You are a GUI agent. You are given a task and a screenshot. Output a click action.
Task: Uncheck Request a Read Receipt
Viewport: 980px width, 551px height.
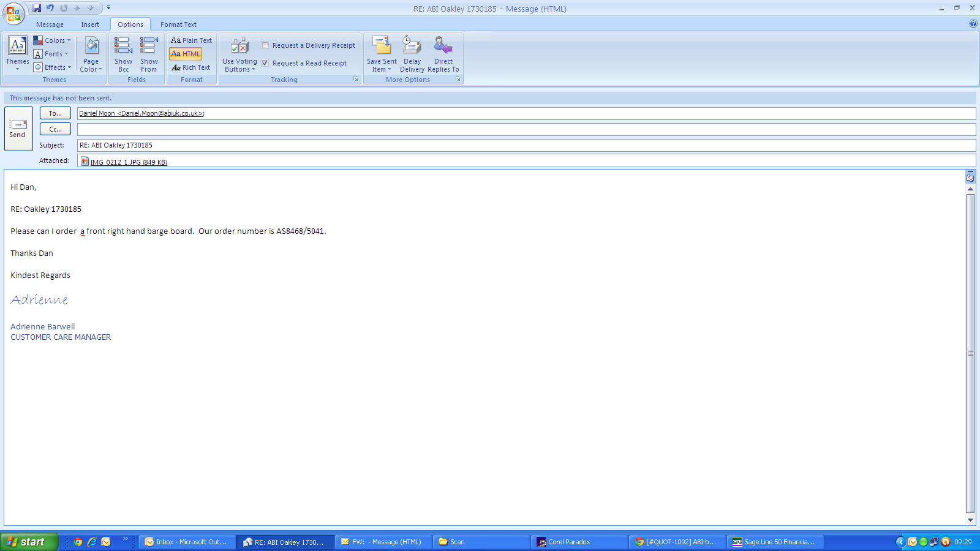pos(265,63)
